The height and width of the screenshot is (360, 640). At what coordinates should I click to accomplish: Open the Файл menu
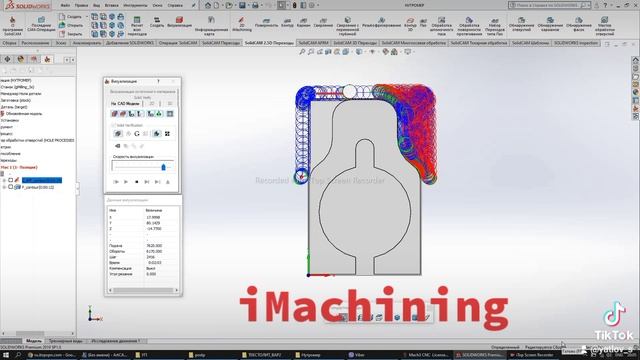[x=65, y=5]
